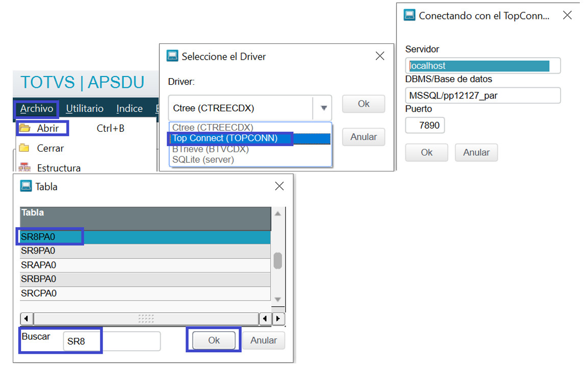Select SQLite (server) driver option
This screenshot has width=588, height=369.
tap(250, 160)
